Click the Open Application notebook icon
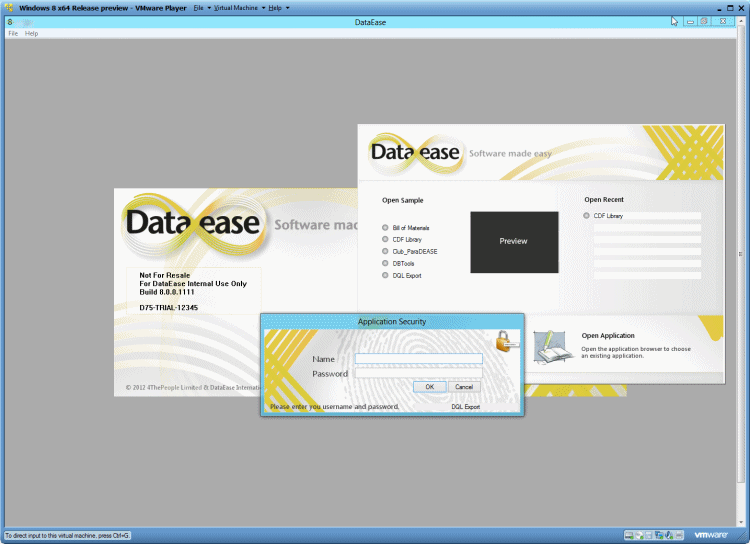The image size is (750, 544). pyautogui.click(x=554, y=346)
